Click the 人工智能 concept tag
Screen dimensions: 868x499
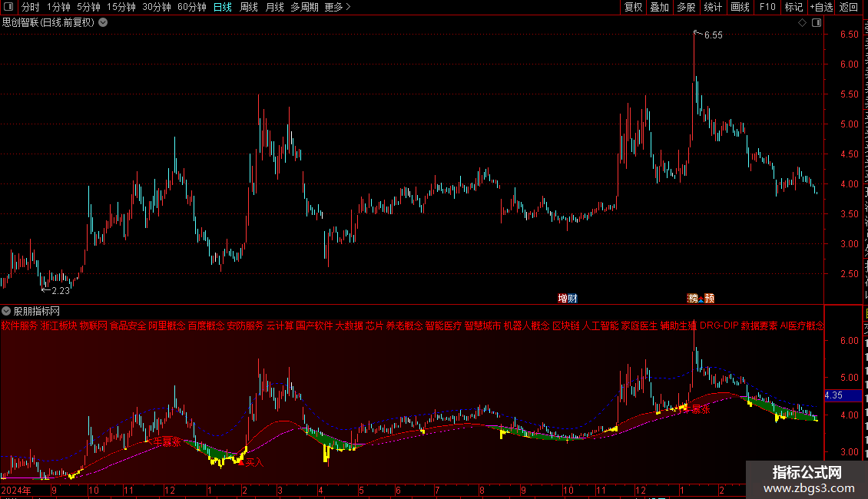click(x=600, y=326)
